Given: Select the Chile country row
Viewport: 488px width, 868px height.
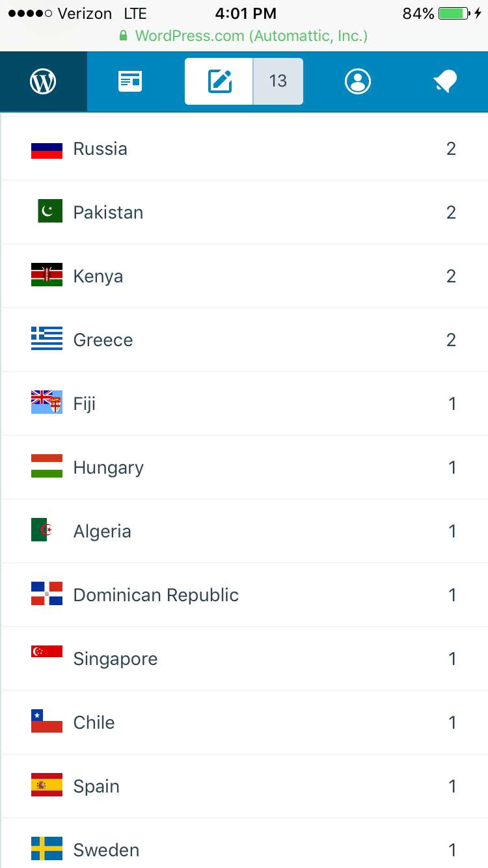Looking at the screenshot, I should click(244, 722).
